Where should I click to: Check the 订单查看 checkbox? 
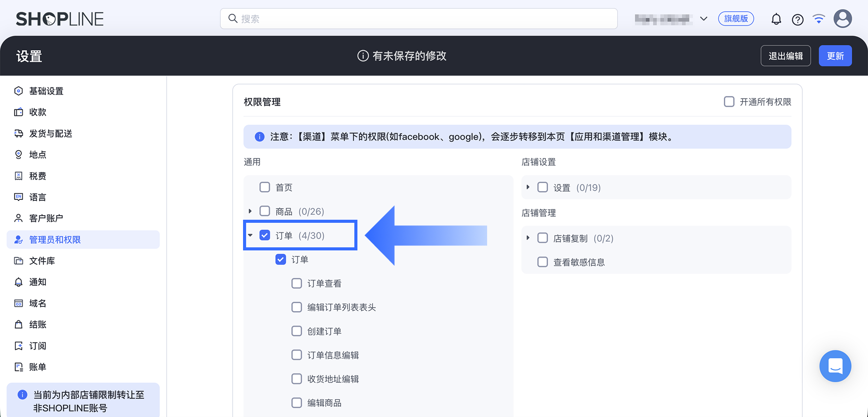pyautogui.click(x=297, y=283)
